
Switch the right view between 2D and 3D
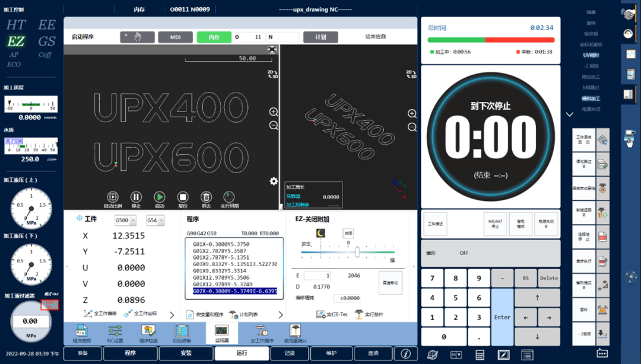pos(411,74)
